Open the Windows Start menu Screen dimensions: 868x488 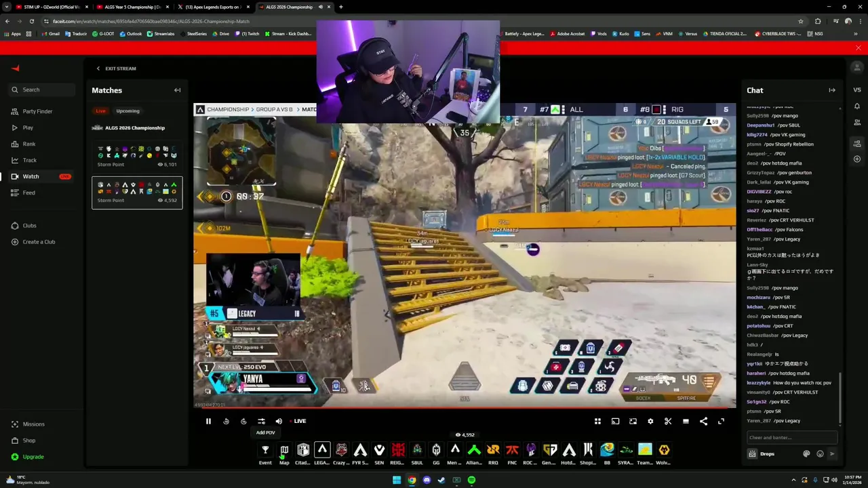tap(397, 481)
